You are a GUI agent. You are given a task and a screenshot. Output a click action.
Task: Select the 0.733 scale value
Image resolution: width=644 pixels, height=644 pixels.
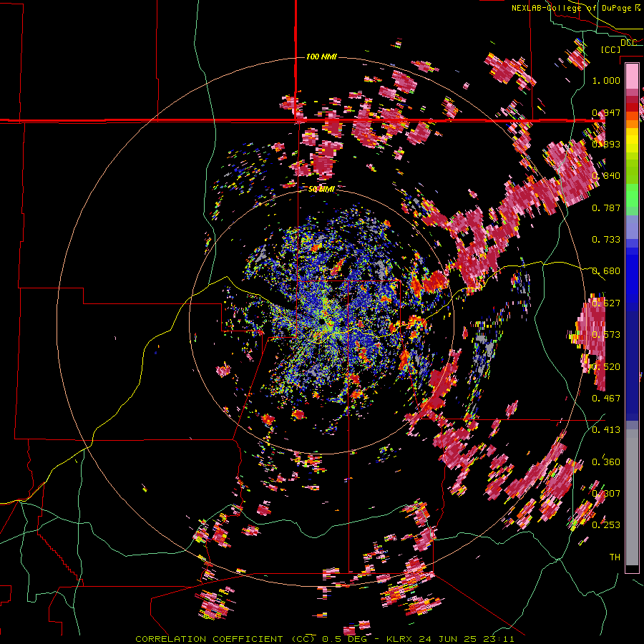coord(606,240)
